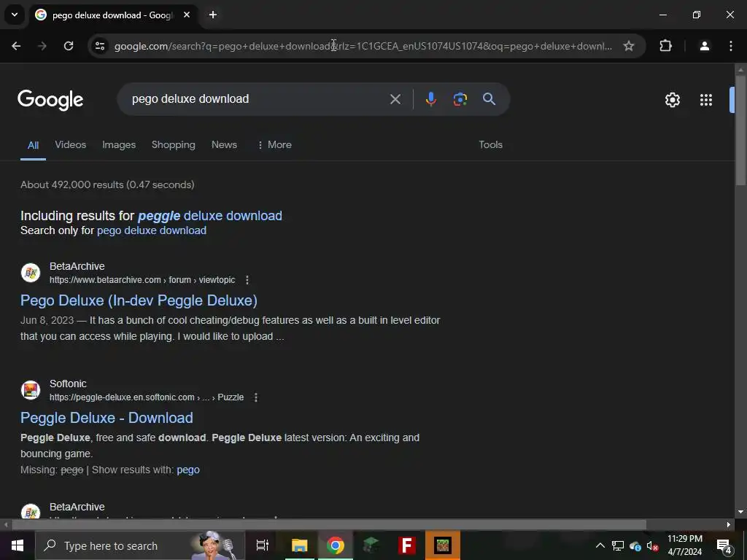Open Task View on the taskbar
The image size is (747, 560).
pos(263,545)
